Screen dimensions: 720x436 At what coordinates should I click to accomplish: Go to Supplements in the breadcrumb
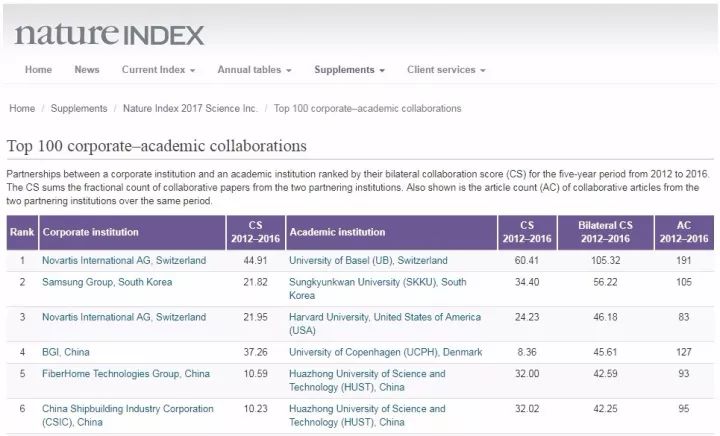(79, 108)
